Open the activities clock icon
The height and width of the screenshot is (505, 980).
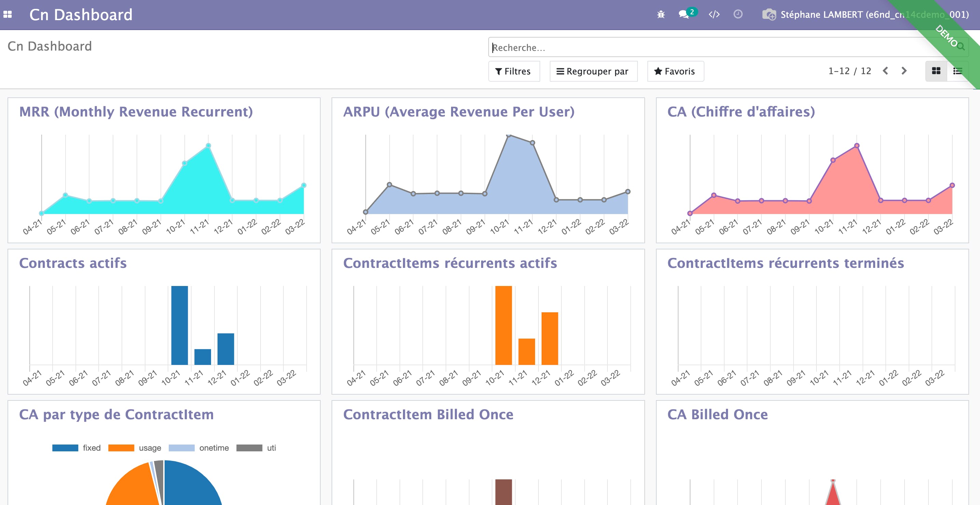[738, 14]
